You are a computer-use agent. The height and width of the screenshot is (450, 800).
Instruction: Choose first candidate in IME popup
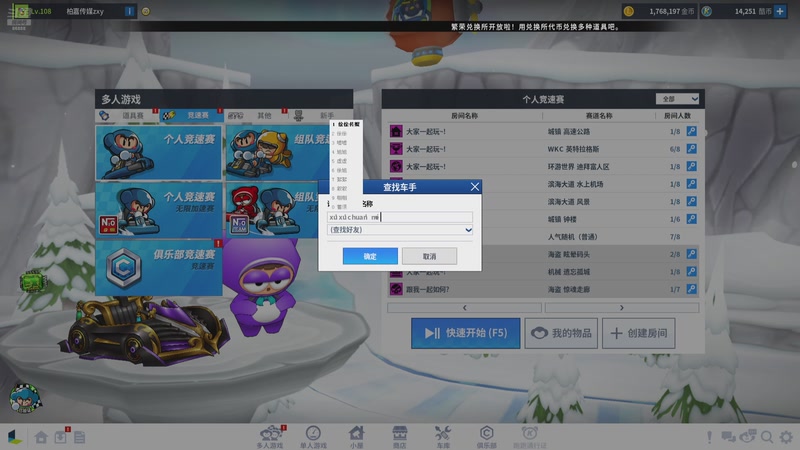pos(346,124)
